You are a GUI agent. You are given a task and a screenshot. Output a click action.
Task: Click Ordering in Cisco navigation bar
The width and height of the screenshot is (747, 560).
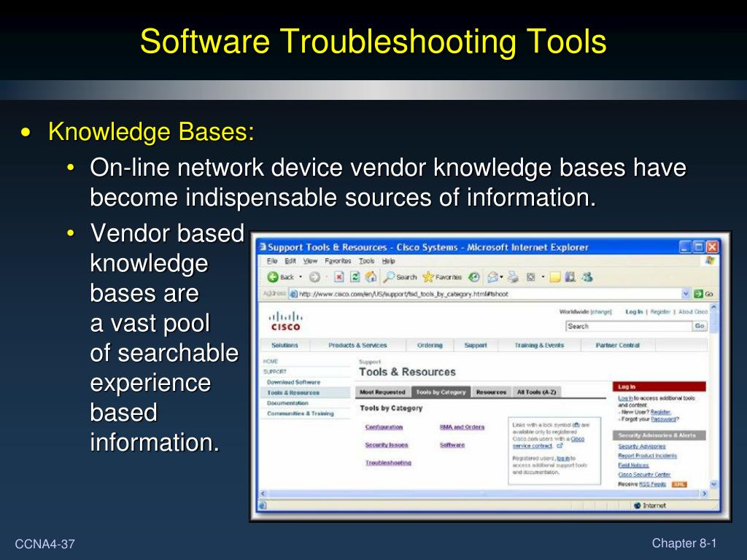[430, 345]
